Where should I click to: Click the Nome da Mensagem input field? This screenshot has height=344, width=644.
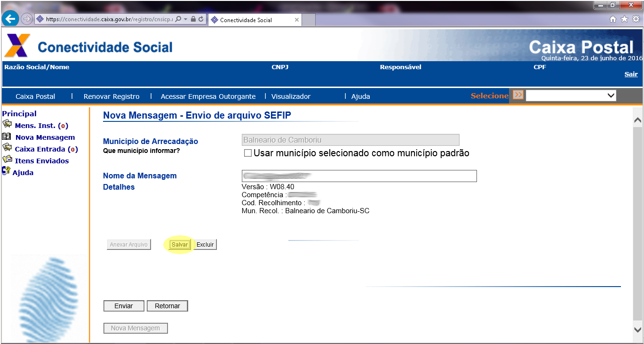point(359,176)
